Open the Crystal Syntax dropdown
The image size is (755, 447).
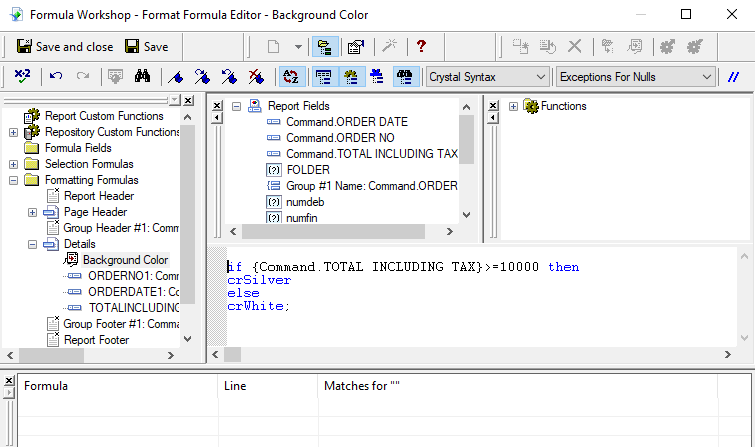click(x=487, y=77)
